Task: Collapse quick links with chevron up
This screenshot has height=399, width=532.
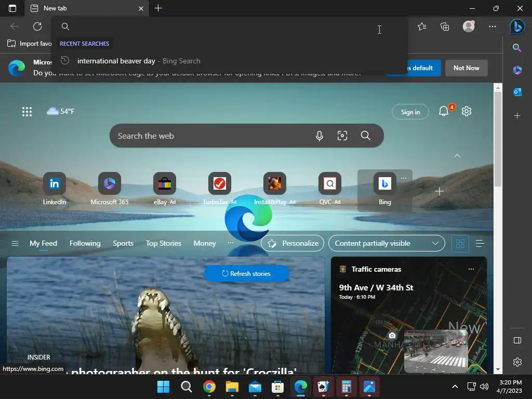Action: coord(457,156)
